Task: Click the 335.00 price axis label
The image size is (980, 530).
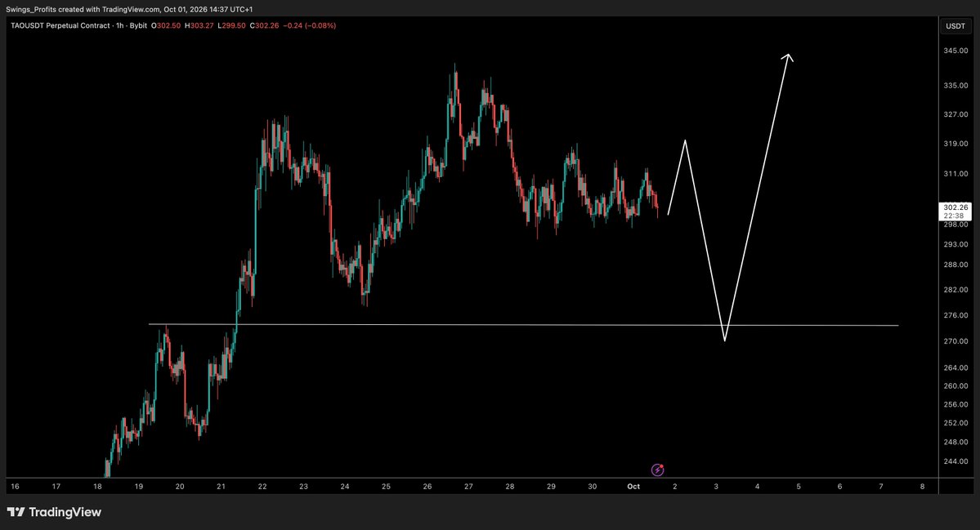Action: (955, 86)
